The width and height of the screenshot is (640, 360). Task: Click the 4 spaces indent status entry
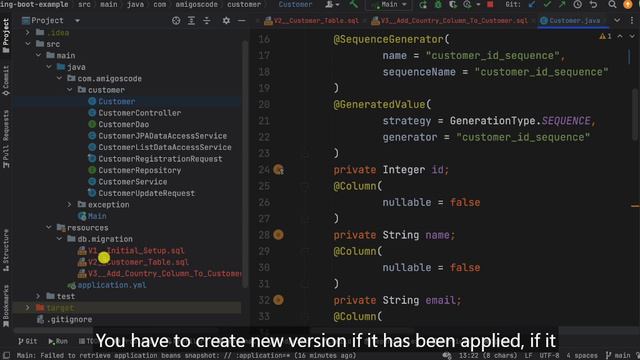point(582,356)
